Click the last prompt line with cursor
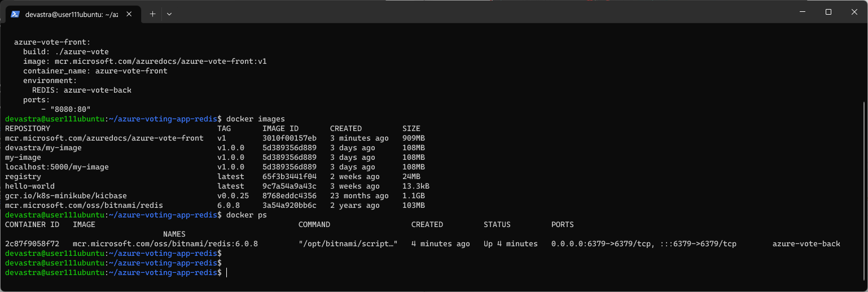Image resolution: width=868 pixels, height=292 pixels. pos(116,273)
